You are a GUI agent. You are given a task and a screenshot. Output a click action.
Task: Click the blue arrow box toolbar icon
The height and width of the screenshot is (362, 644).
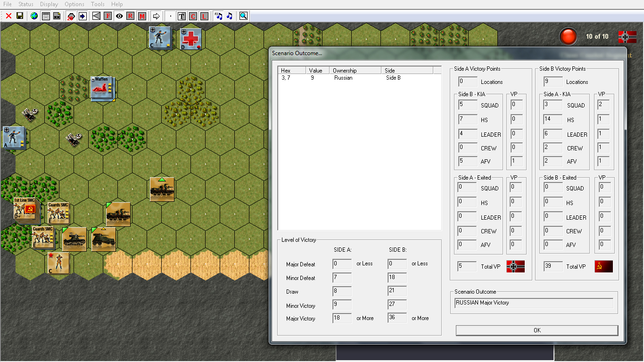[x=83, y=16]
